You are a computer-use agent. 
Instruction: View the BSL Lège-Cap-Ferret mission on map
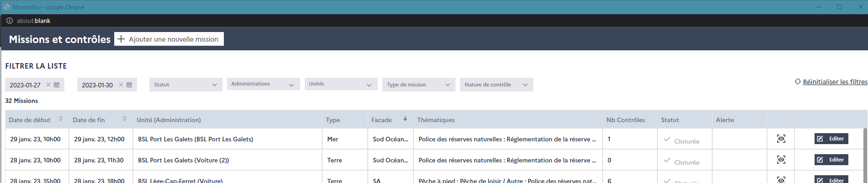click(781, 180)
